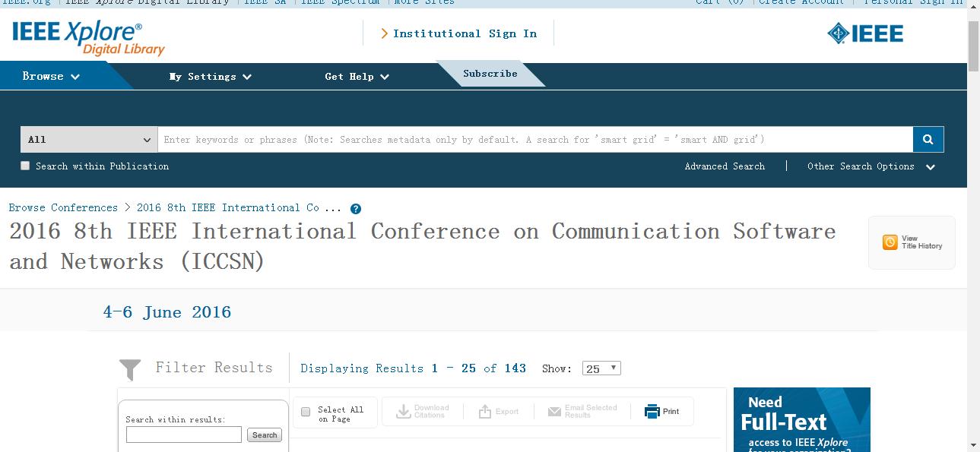
Task: Open the Cart (0) link
Action: [x=720, y=2]
